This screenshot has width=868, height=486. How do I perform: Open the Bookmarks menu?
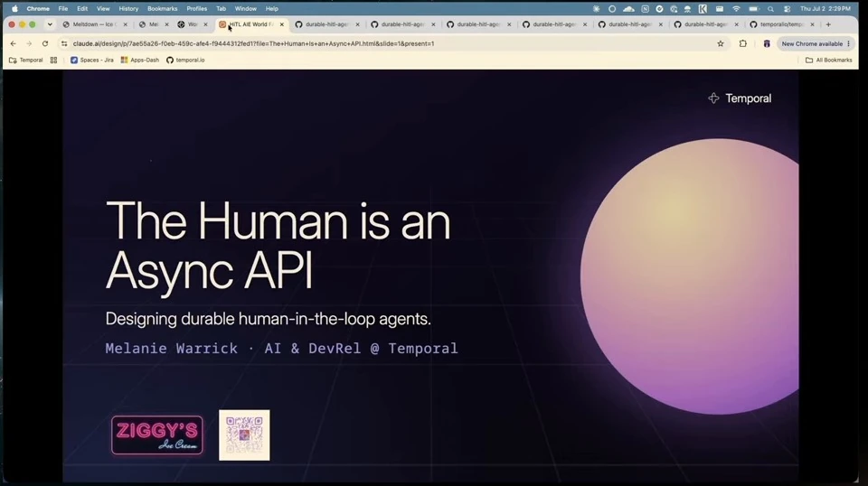(x=162, y=9)
